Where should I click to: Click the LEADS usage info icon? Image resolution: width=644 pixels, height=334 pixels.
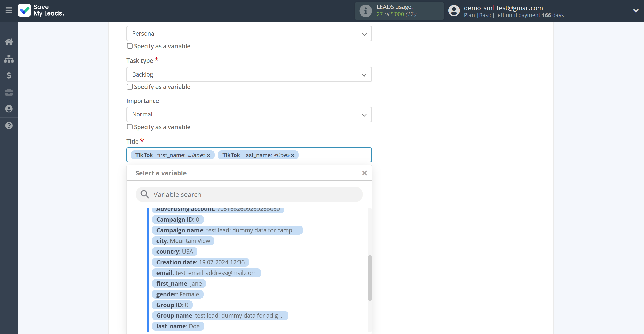pos(365,11)
